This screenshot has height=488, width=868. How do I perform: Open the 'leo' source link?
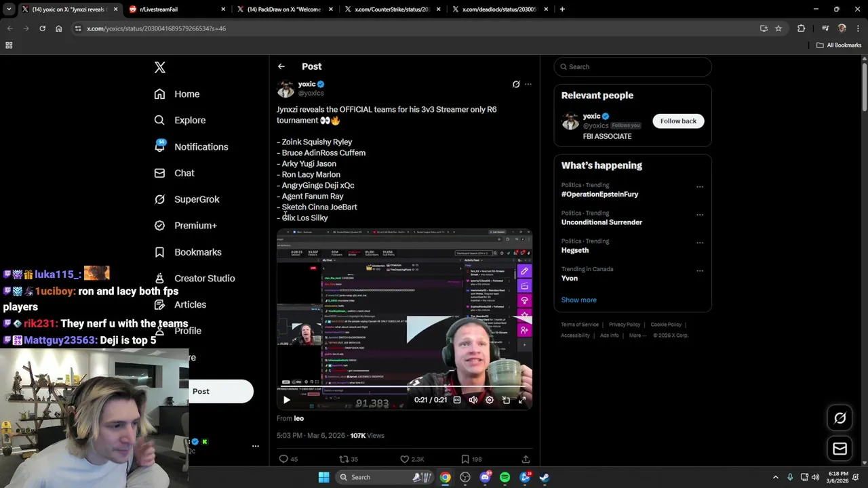point(298,419)
